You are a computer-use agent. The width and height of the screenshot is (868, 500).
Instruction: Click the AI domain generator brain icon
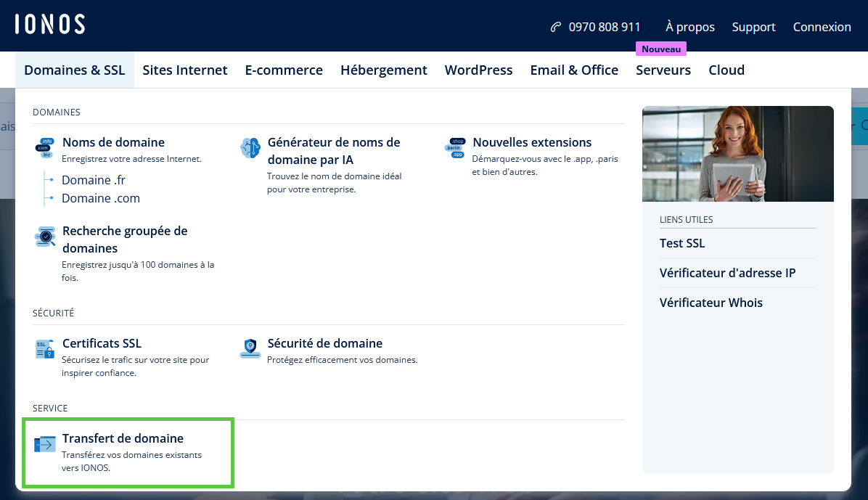point(250,148)
